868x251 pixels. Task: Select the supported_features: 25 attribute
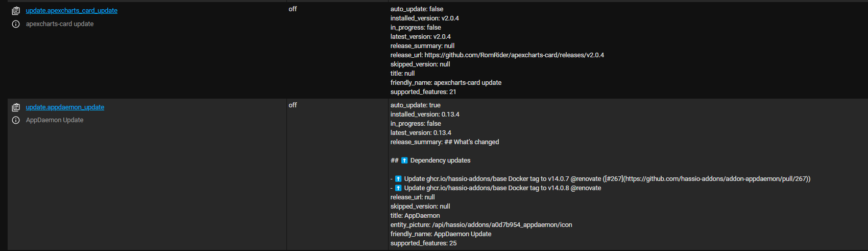pyautogui.click(x=424, y=243)
